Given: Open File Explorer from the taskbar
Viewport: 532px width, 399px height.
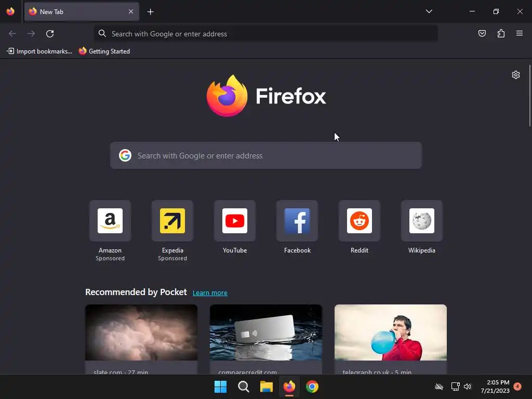Looking at the screenshot, I should [267, 387].
